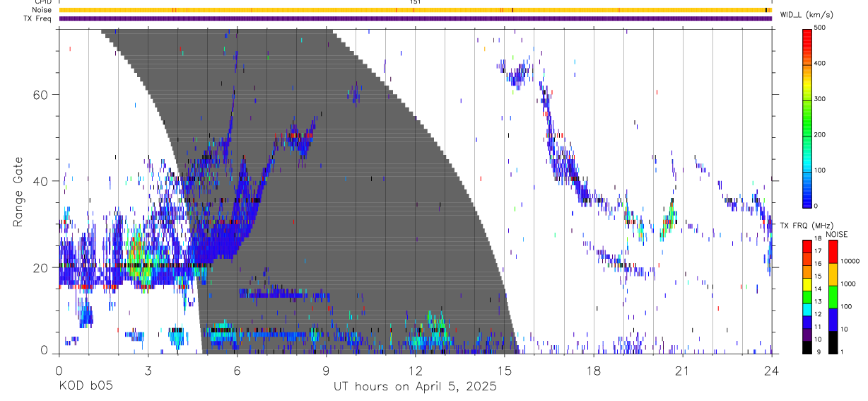The width and height of the screenshot is (868, 401).
Task: Click the 300 tick on the WID color bar
Action: click(x=820, y=99)
